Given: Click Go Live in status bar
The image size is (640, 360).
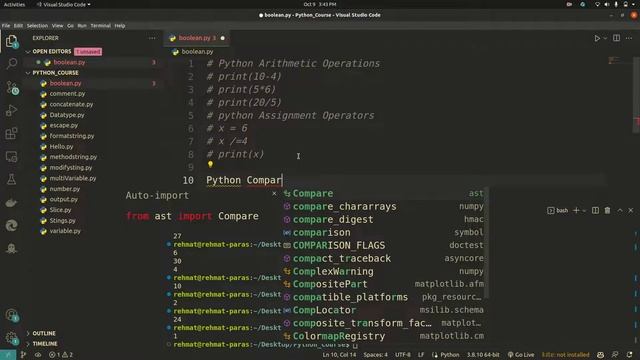Looking at the screenshot, I should point(520,355).
